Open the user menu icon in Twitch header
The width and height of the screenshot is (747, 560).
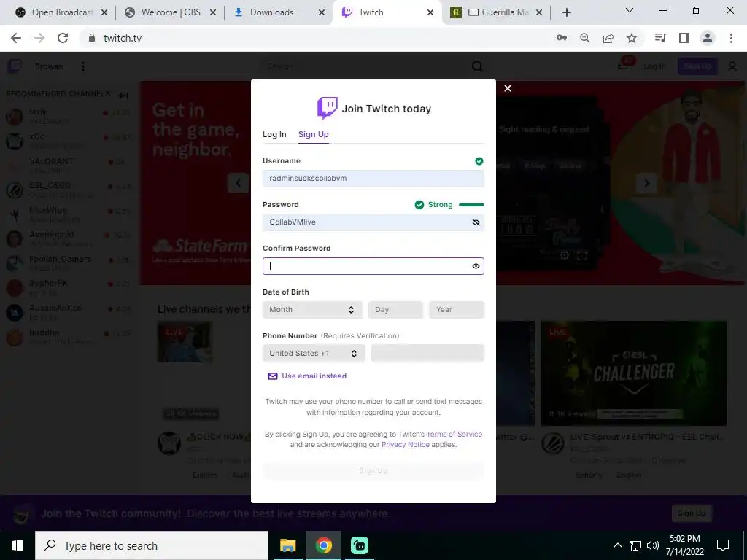(732, 66)
